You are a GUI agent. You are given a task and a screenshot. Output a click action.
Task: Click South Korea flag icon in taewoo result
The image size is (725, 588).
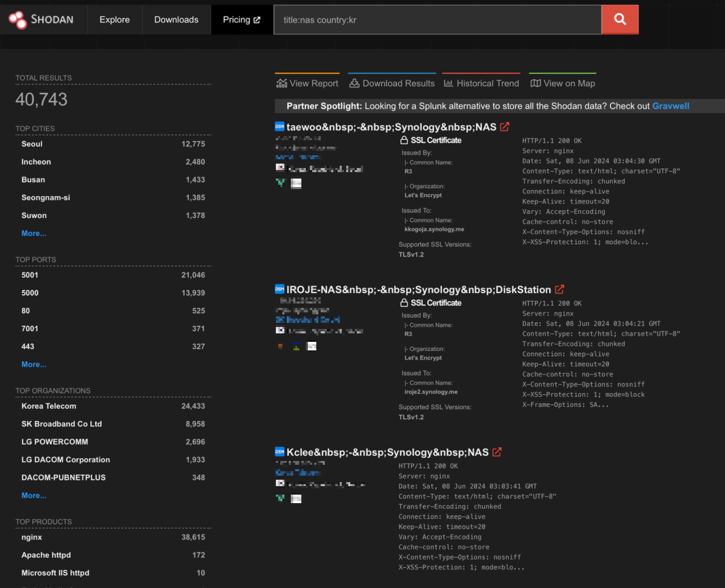point(280,167)
